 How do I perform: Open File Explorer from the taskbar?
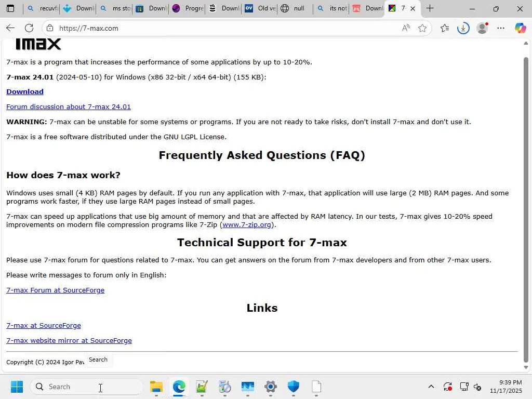[156, 387]
